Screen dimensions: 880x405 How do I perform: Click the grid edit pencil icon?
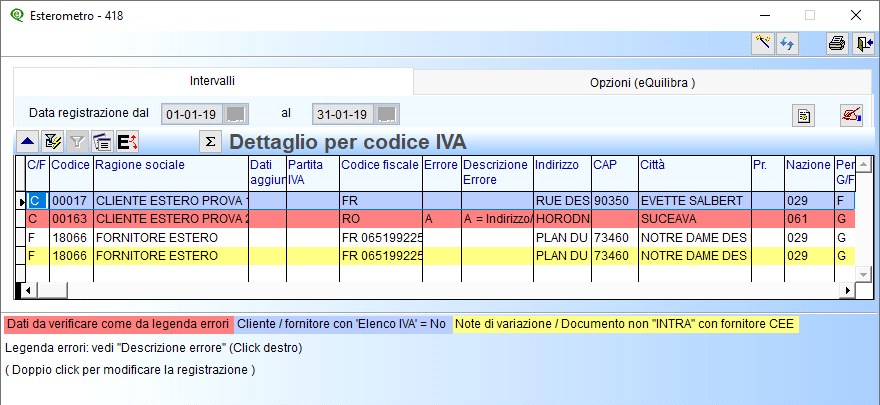point(54,142)
